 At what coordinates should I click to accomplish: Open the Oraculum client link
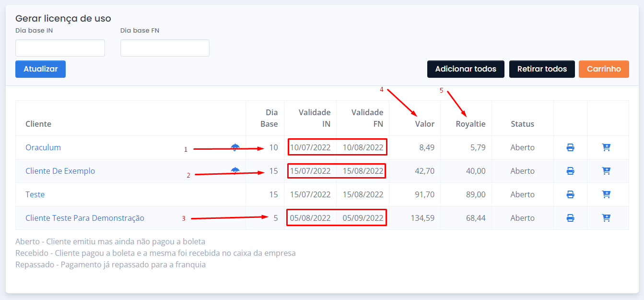coord(43,147)
